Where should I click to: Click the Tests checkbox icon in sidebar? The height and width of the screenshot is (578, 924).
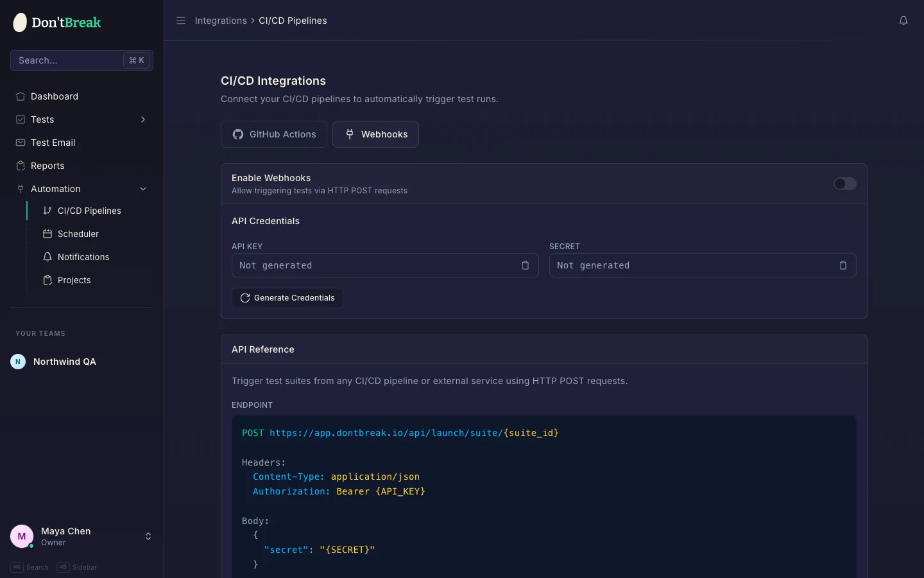pos(21,119)
